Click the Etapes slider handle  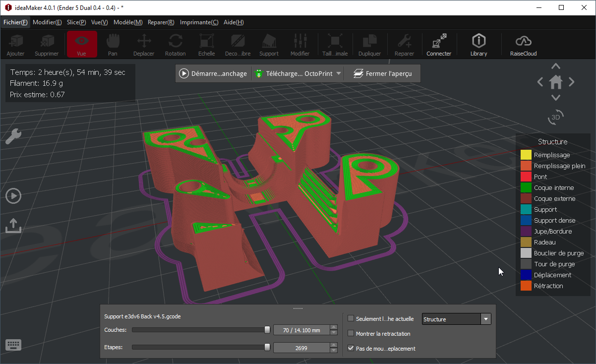click(x=267, y=347)
